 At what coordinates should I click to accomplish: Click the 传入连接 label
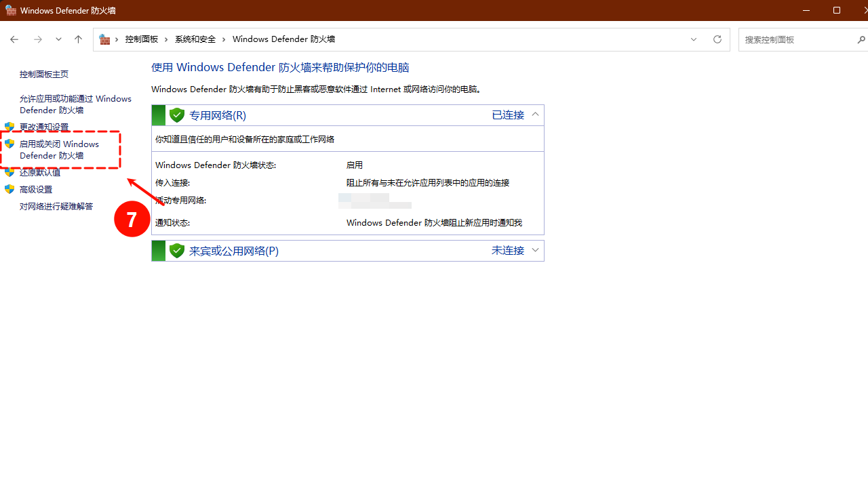(x=172, y=183)
